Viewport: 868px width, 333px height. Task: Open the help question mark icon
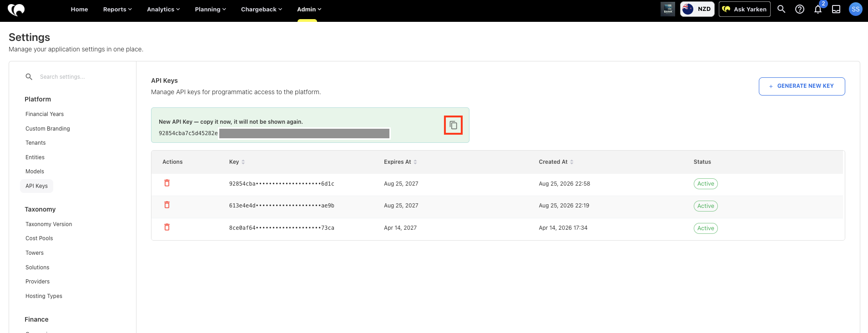pyautogui.click(x=800, y=9)
